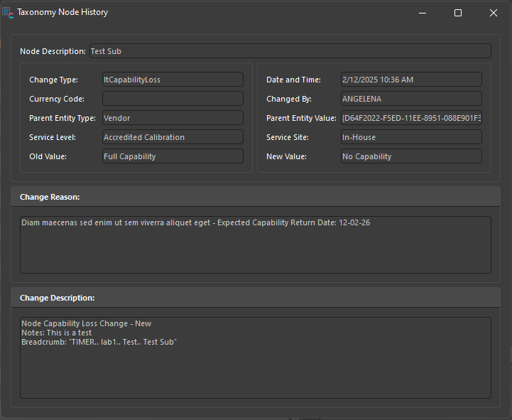Click the Node Description field

(289, 51)
